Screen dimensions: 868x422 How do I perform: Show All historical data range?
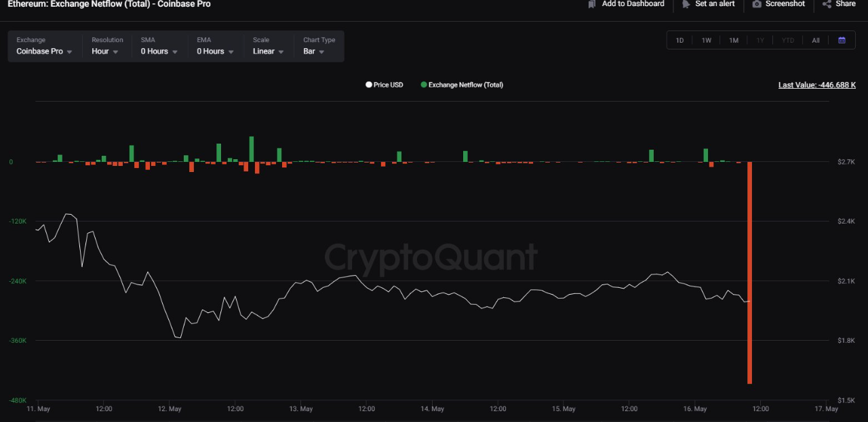815,40
